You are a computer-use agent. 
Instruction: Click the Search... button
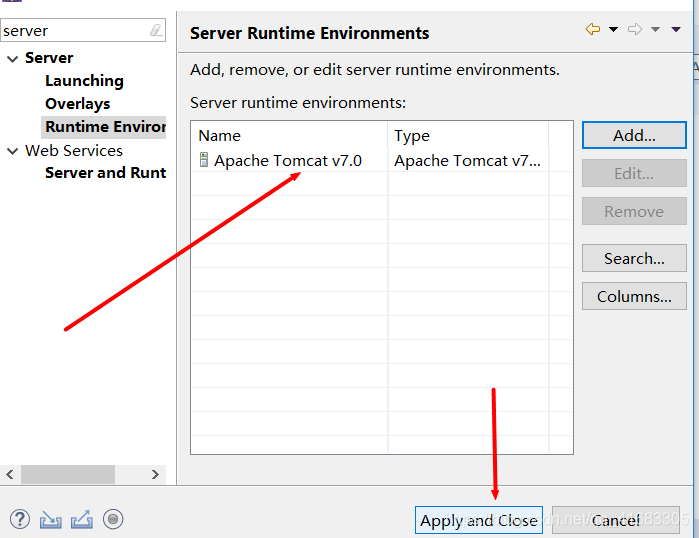(634, 258)
